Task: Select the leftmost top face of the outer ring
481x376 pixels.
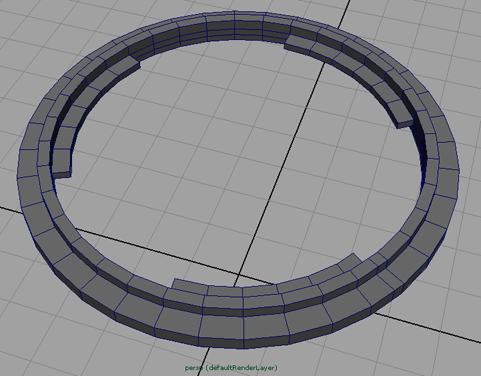Action: pos(27,163)
